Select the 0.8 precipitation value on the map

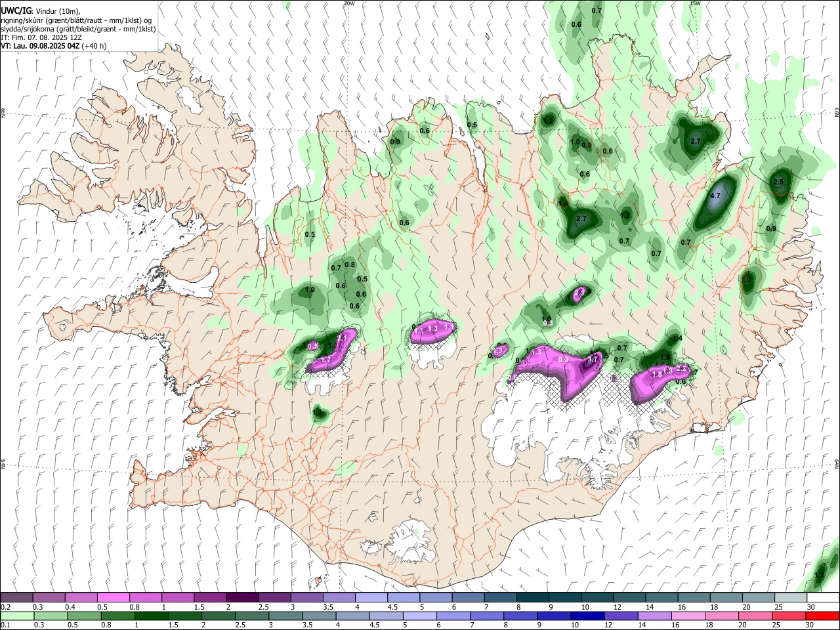[350, 265]
